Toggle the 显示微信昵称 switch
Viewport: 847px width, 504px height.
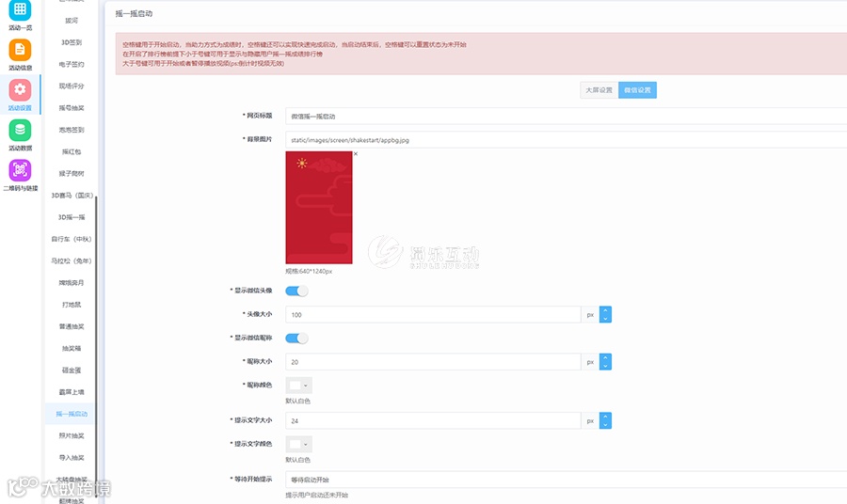point(296,339)
